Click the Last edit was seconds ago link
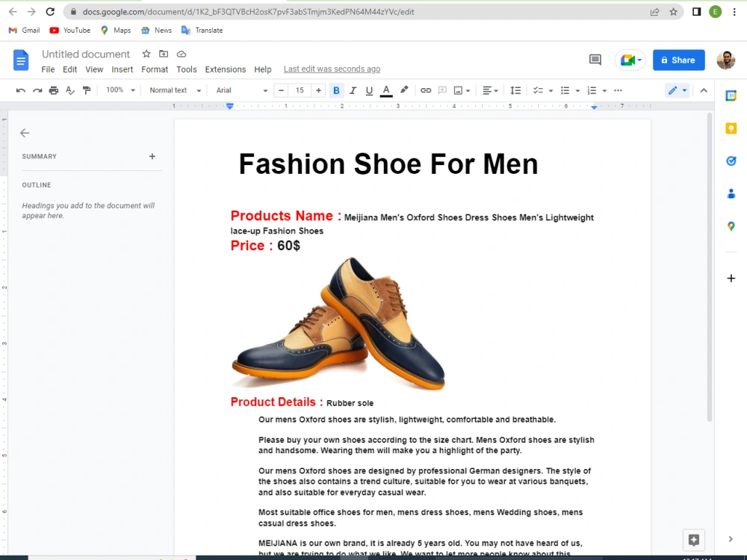Screen dimensions: 747x560 (x=332, y=69)
